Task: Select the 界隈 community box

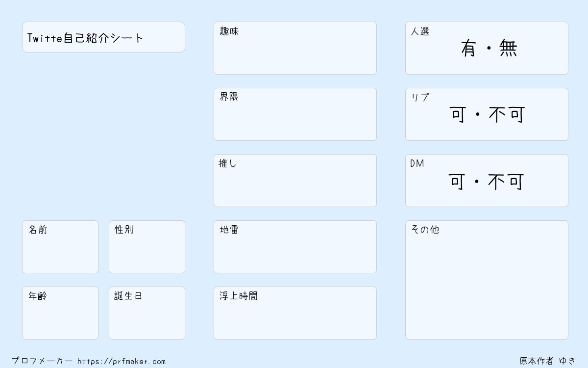Action: [295, 114]
